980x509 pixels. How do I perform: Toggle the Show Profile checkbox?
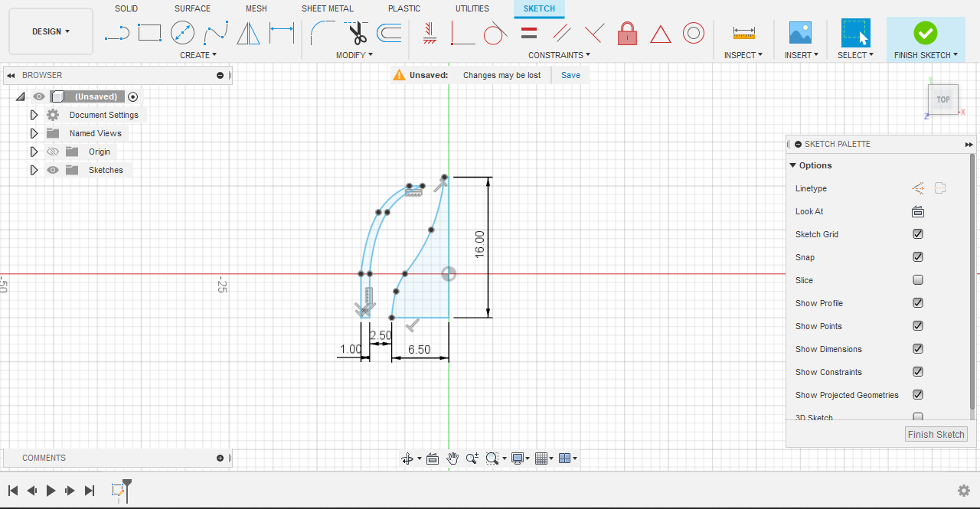(918, 303)
